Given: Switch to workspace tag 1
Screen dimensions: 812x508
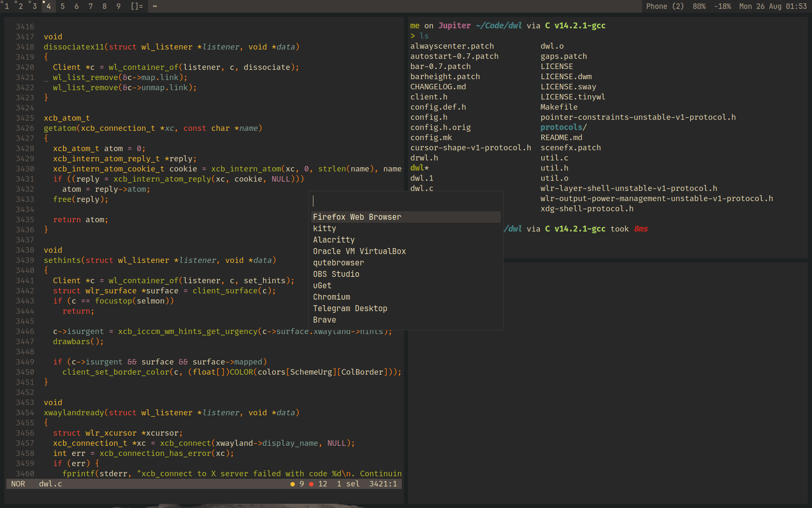Looking at the screenshot, I should click(x=7, y=6).
